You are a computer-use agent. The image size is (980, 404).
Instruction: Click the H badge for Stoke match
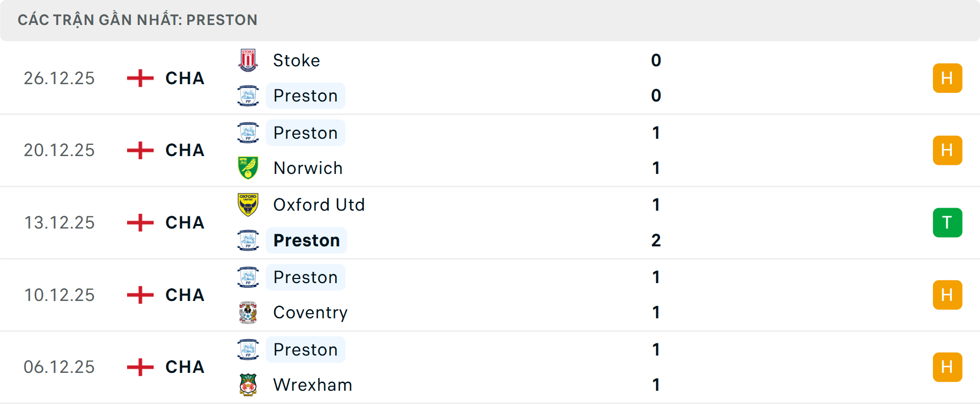tap(947, 78)
